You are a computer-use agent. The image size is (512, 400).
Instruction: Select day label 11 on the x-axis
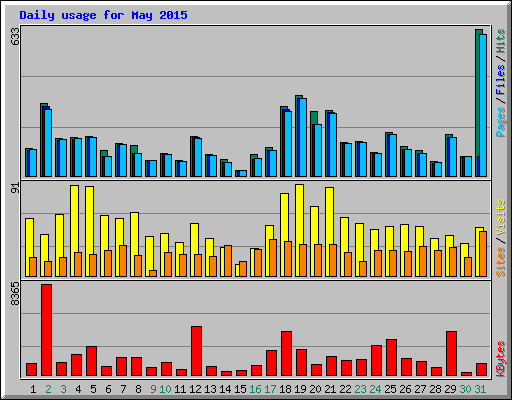[180, 389]
